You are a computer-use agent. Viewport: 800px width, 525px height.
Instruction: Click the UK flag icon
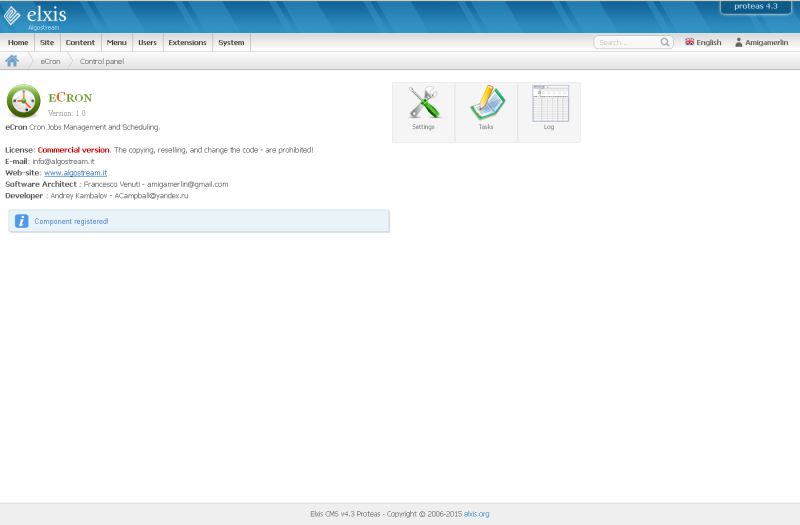[x=689, y=42]
